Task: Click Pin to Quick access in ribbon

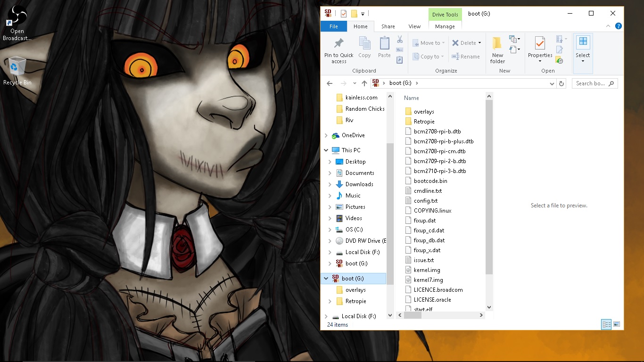Action: click(339, 51)
